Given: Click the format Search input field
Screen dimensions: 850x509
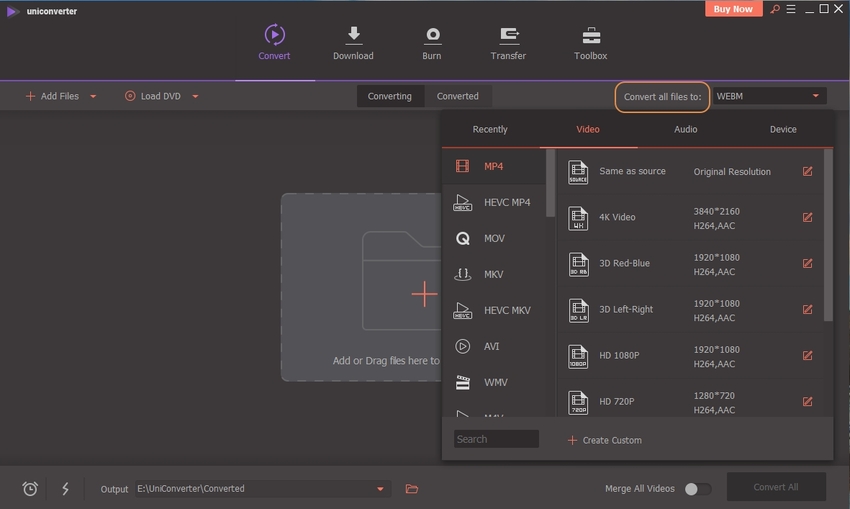Looking at the screenshot, I should pos(496,439).
